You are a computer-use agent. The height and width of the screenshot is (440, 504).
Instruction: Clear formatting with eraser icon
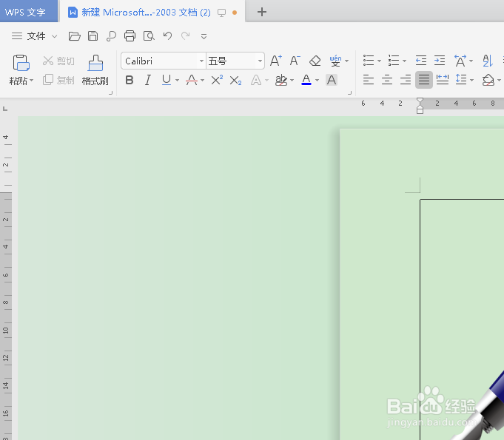coord(315,61)
